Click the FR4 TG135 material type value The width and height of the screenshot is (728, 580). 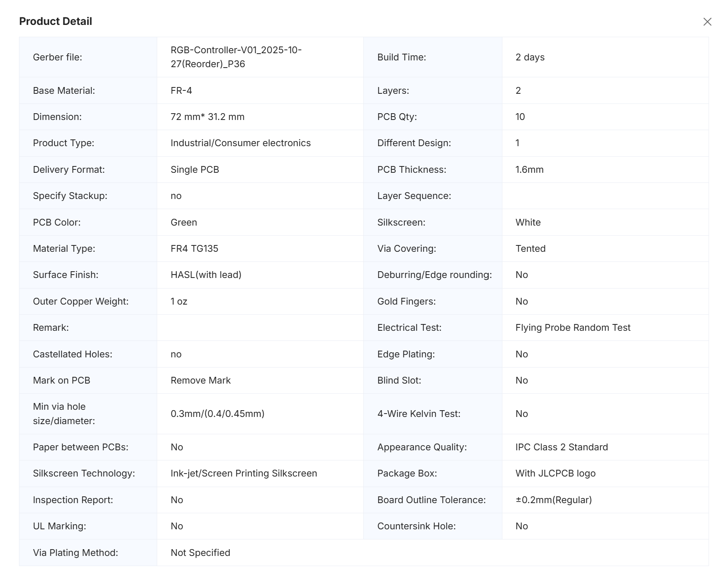pos(194,248)
